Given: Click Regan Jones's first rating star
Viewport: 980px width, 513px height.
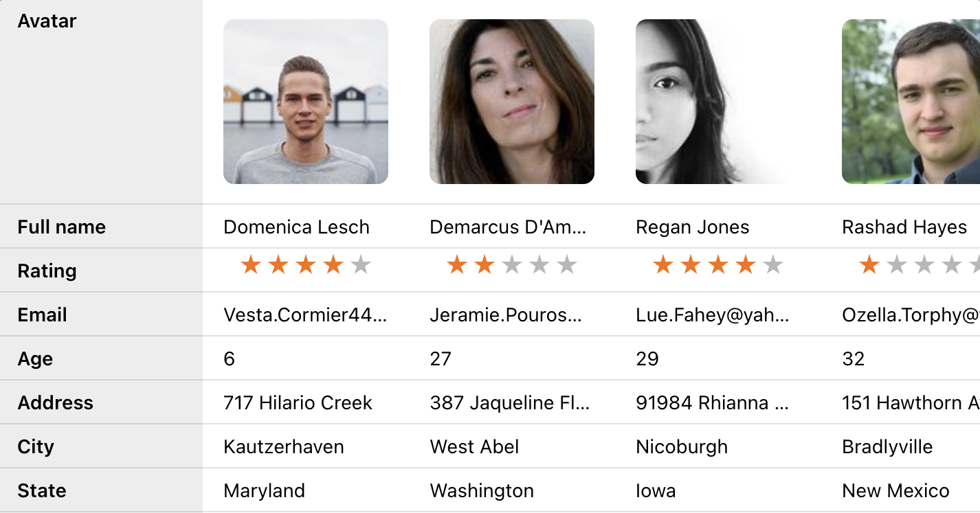Looking at the screenshot, I should (663, 265).
